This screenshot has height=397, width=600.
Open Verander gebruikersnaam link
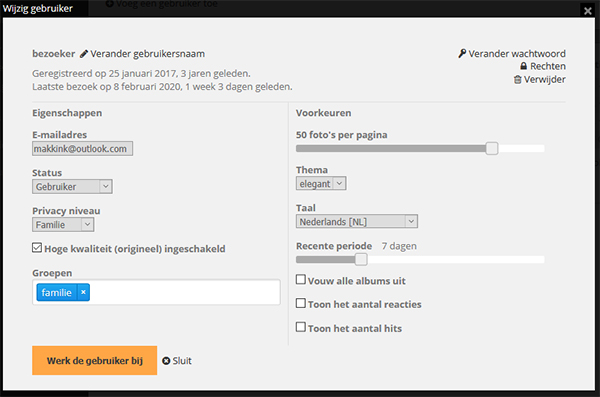point(147,54)
